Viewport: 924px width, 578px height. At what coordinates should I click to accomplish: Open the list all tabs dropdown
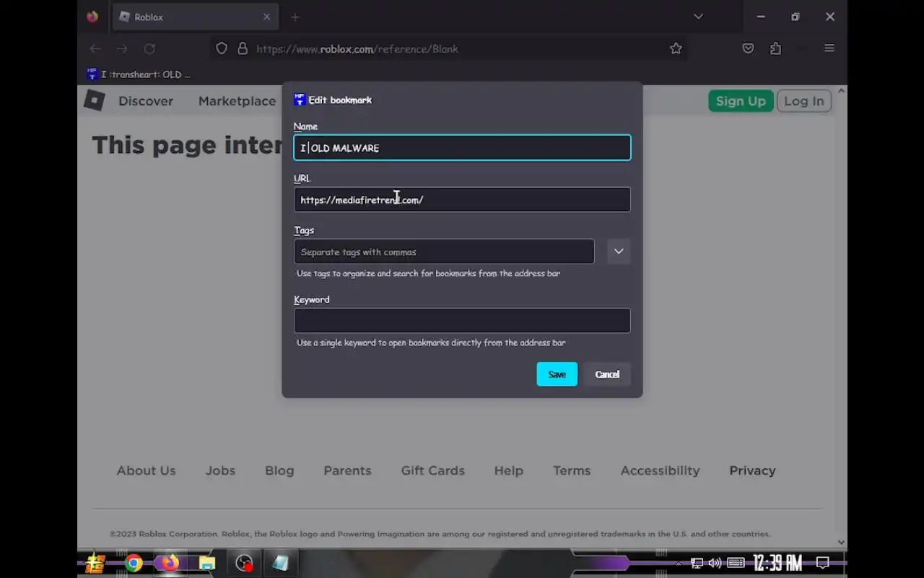click(x=698, y=17)
